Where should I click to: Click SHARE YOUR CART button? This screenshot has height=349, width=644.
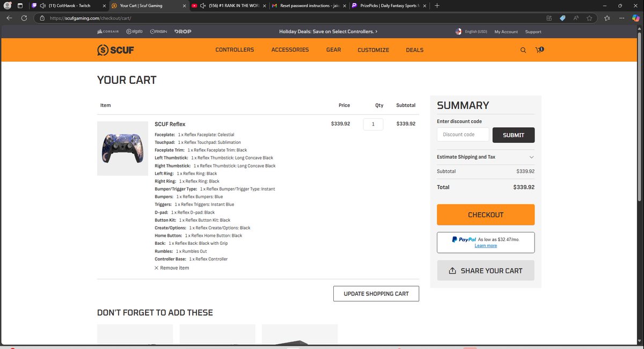click(486, 271)
